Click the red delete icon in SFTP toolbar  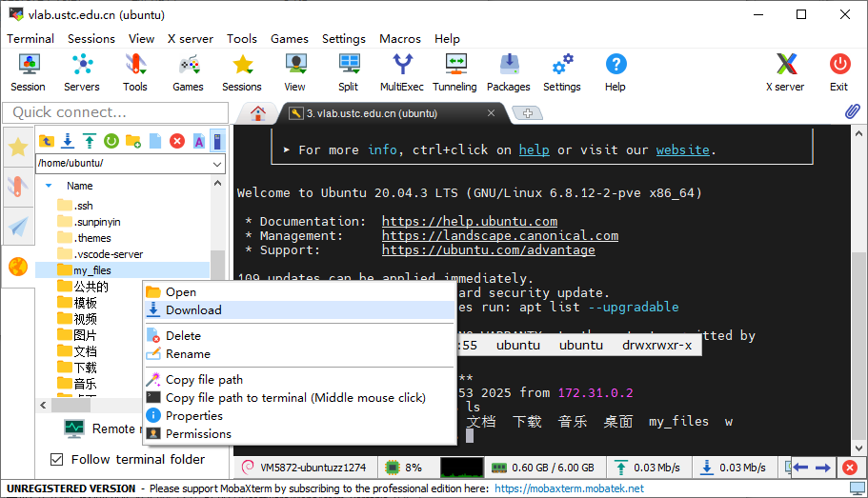177,141
